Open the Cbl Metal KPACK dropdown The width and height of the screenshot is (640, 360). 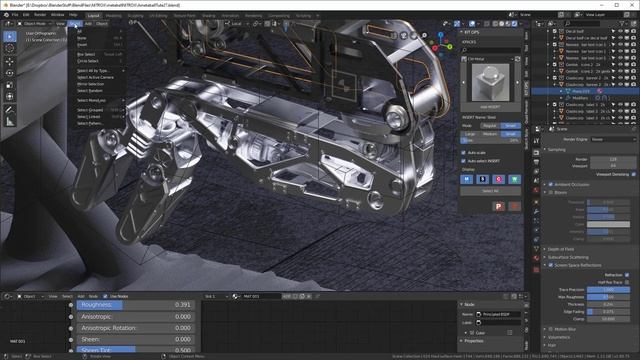point(488,59)
